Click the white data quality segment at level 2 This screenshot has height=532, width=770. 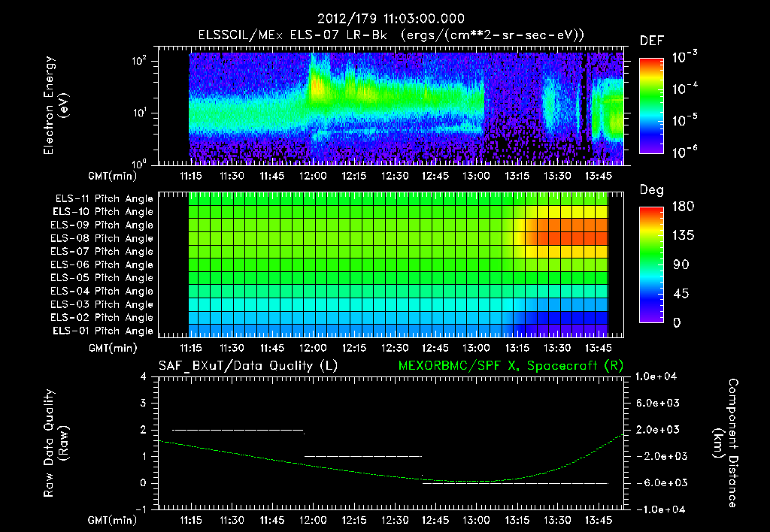tap(238, 430)
